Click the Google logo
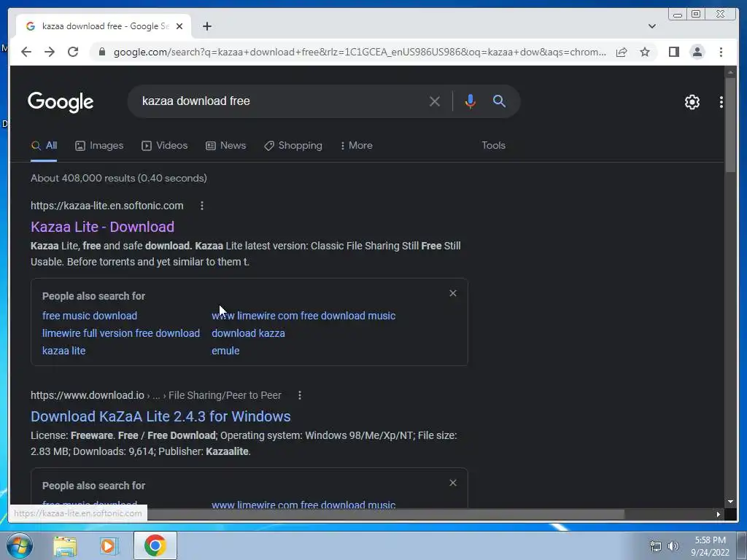 tap(61, 102)
